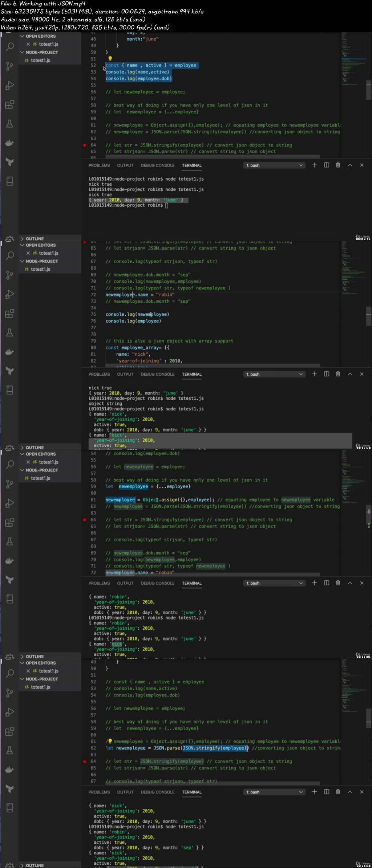Split the terminal in the 00:02:04 frame
Image resolution: width=372 pixels, height=868 pixels.
coord(327,165)
